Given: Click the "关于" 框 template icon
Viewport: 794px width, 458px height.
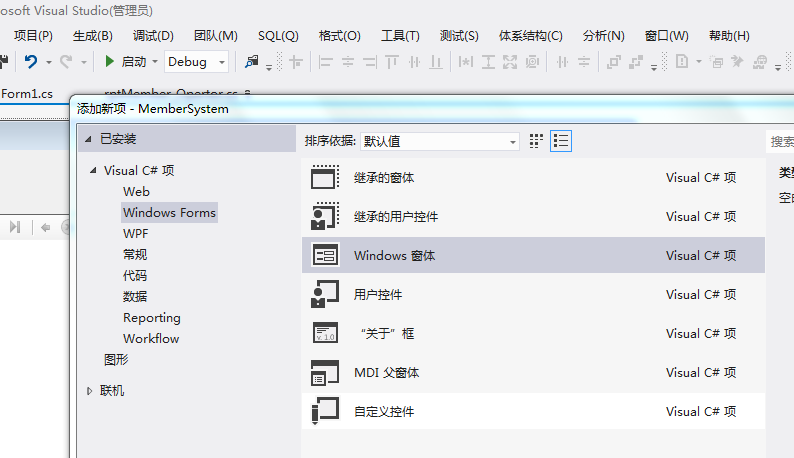Looking at the screenshot, I should (x=325, y=333).
